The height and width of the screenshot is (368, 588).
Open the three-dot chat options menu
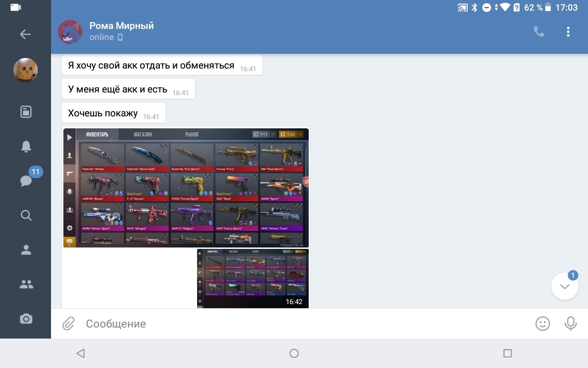click(x=568, y=32)
